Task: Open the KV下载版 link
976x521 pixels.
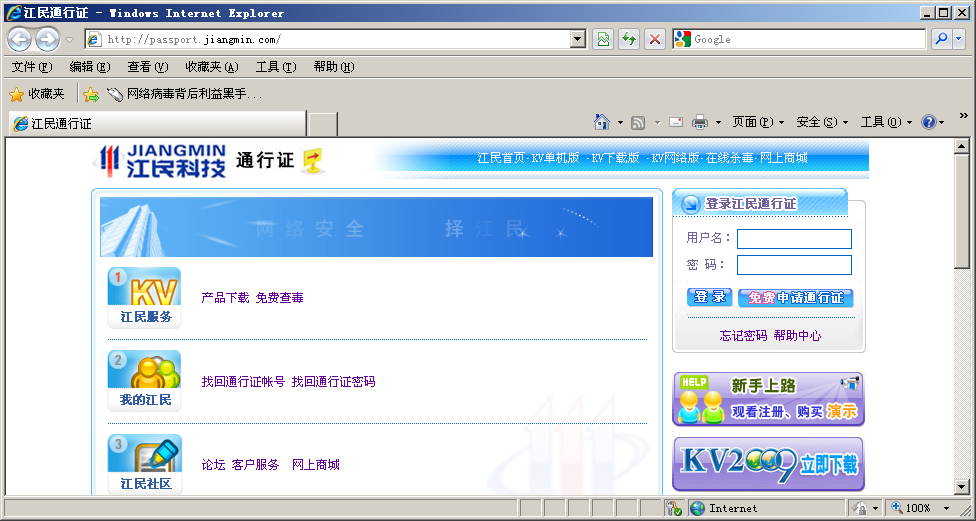Action: click(x=616, y=158)
